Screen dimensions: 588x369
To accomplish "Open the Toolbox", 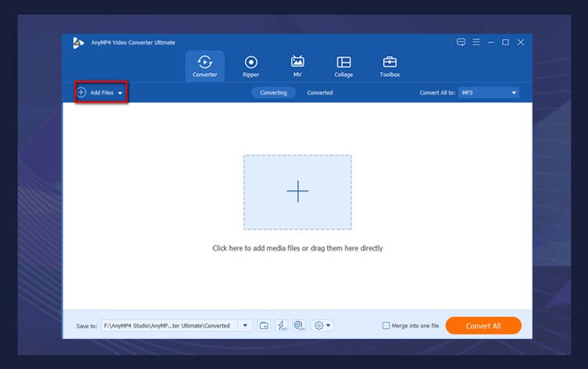I will coord(389,65).
